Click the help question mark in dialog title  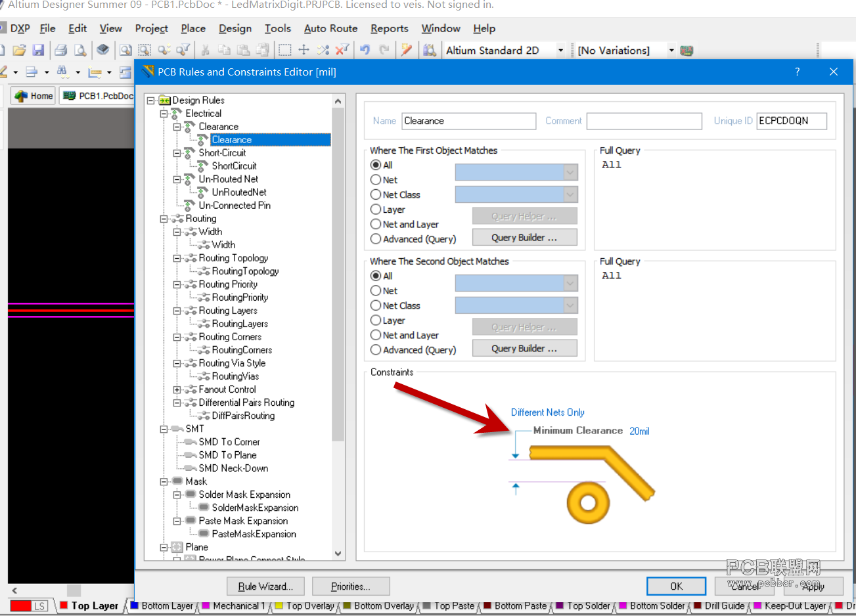click(x=798, y=72)
